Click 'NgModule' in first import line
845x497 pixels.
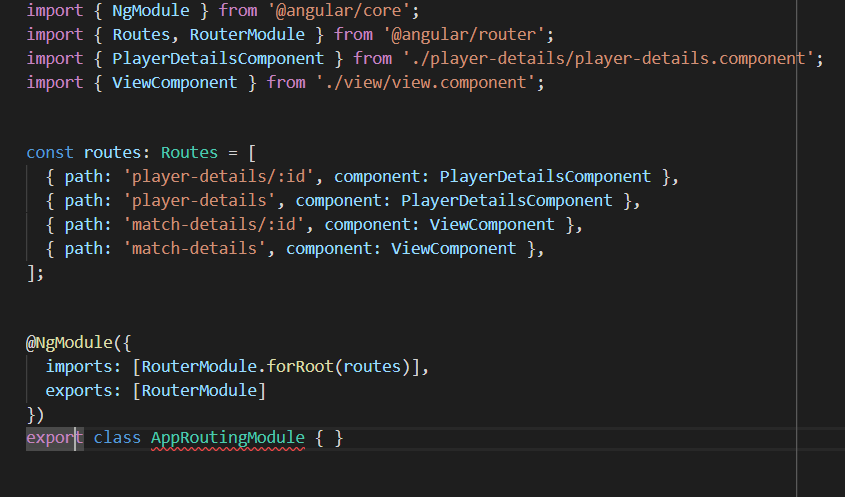pyautogui.click(x=151, y=10)
